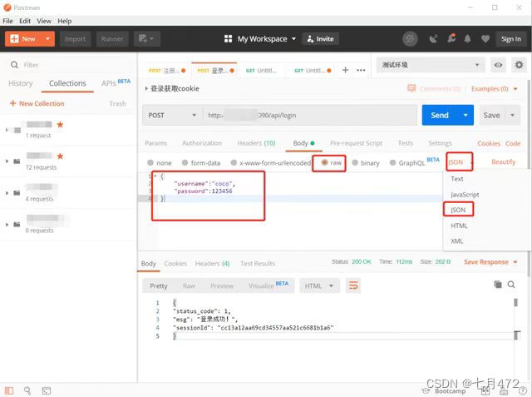Toggle response line wrap icon
The width and height of the screenshot is (532, 397).
(x=353, y=285)
